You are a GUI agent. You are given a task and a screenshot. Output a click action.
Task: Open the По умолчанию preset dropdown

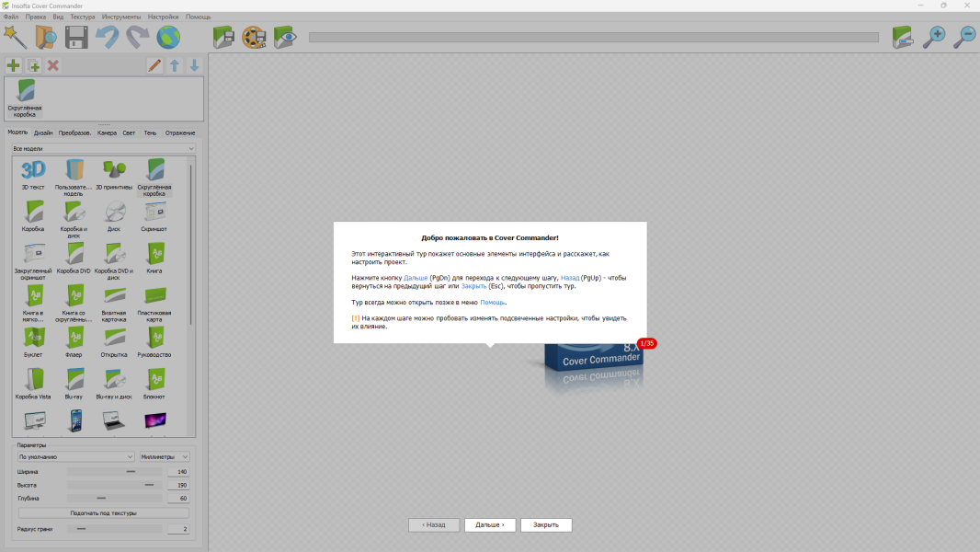tap(75, 457)
